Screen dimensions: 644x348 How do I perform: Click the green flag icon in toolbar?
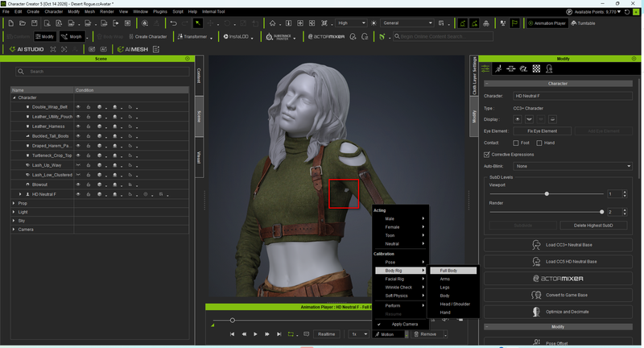point(514,23)
